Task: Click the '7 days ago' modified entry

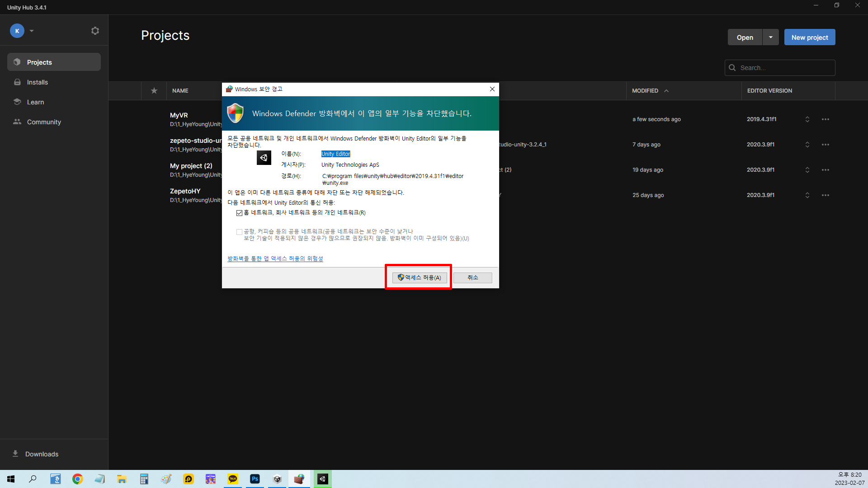Action: 646,145
